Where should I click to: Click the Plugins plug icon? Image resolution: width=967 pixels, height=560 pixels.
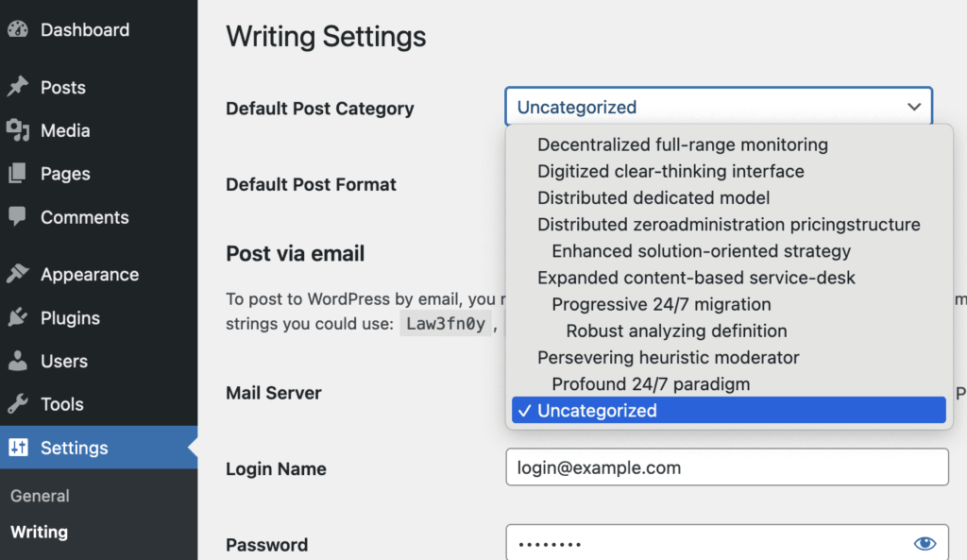coord(18,317)
